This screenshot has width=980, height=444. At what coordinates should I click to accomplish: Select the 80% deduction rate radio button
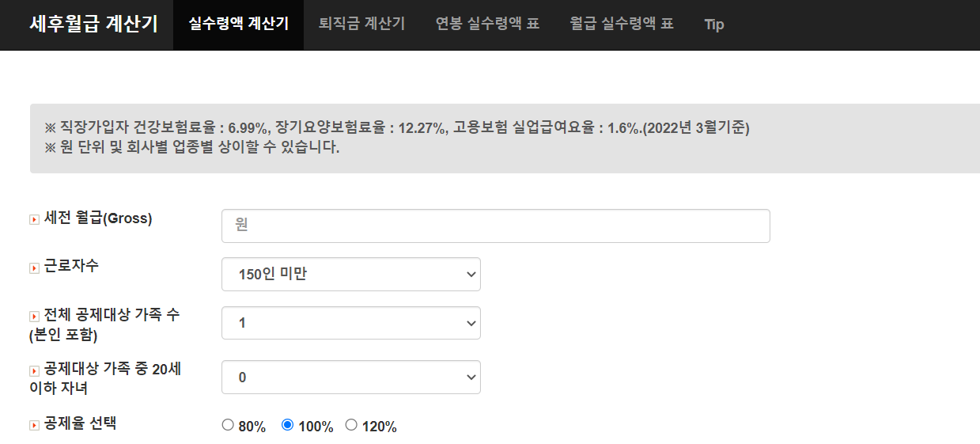228,425
